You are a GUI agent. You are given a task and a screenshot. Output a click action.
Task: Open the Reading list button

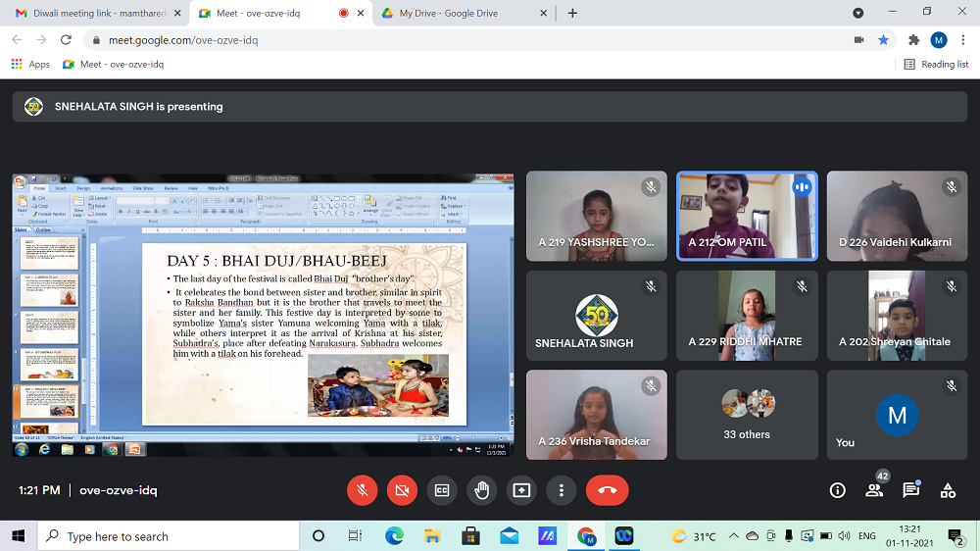936,65
